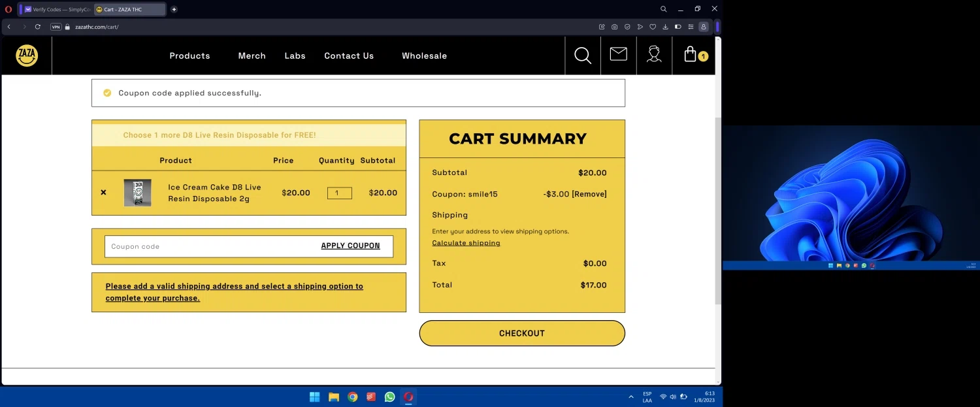Open the volume speaker tray icon
This screenshot has width=980, height=407.
point(673,397)
